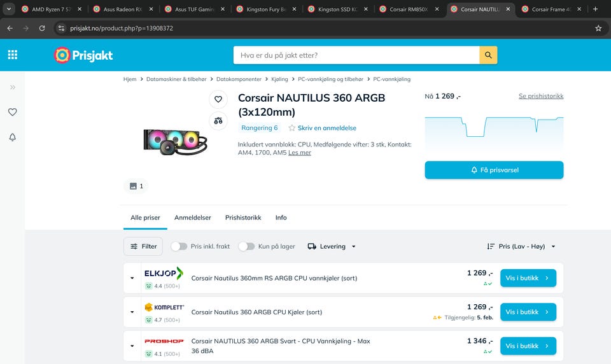
Task: Open Se prishistorikk link
Action: (x=541, y=96)
